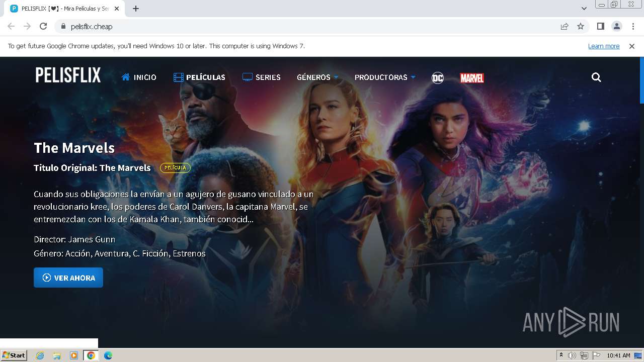The height and width of the screenshot is (362, 644).
Task: Click the VER AHORA button
Action: click(68, 278)
